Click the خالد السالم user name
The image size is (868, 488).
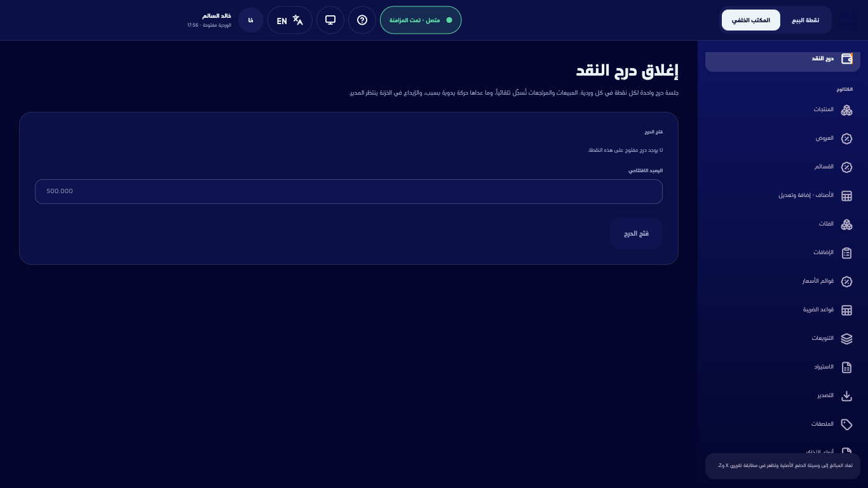tap(217, 15)
